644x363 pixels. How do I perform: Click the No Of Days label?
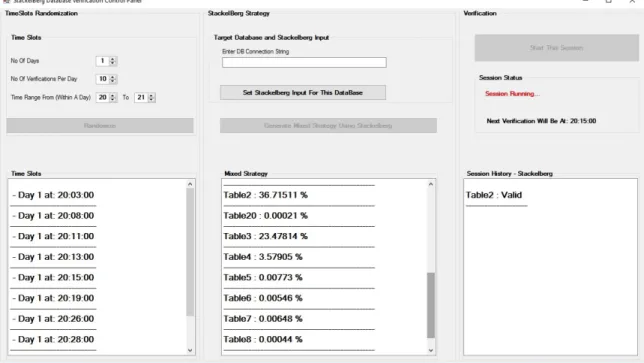(25, 61)
